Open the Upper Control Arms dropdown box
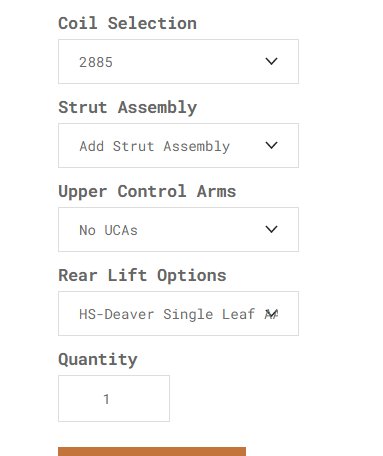 178,229
